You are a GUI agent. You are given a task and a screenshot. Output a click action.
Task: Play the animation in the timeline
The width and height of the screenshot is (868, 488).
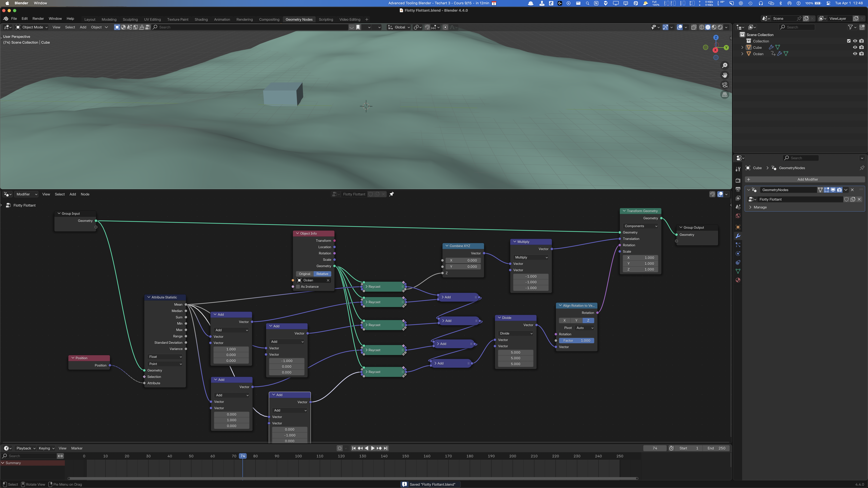(373, 448)
